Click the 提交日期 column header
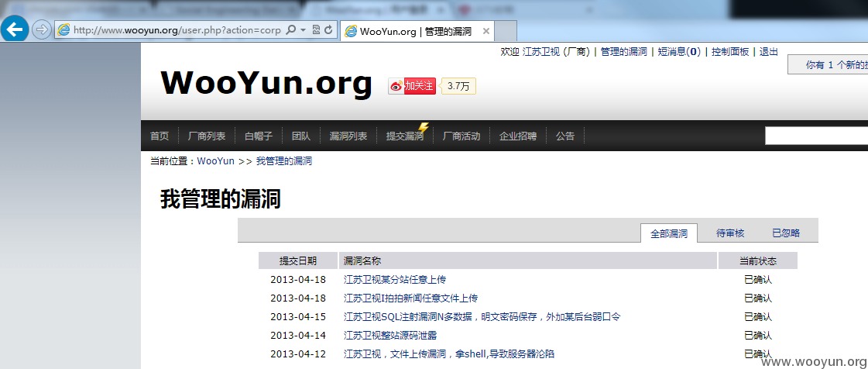 point(298,260)
